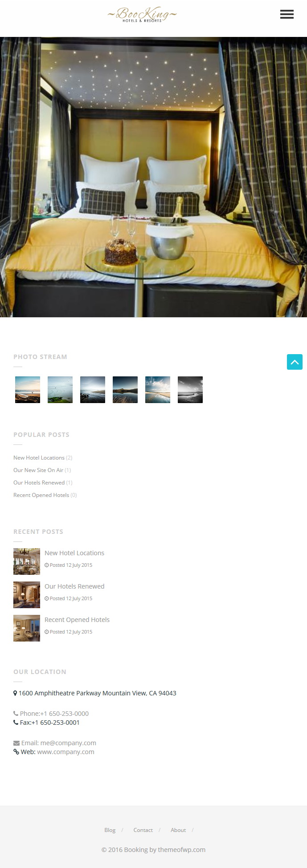The height and width of the screenshot is (868, 307).
Task: Go to Contact in footer menu
Action: [x=143, y=830]
